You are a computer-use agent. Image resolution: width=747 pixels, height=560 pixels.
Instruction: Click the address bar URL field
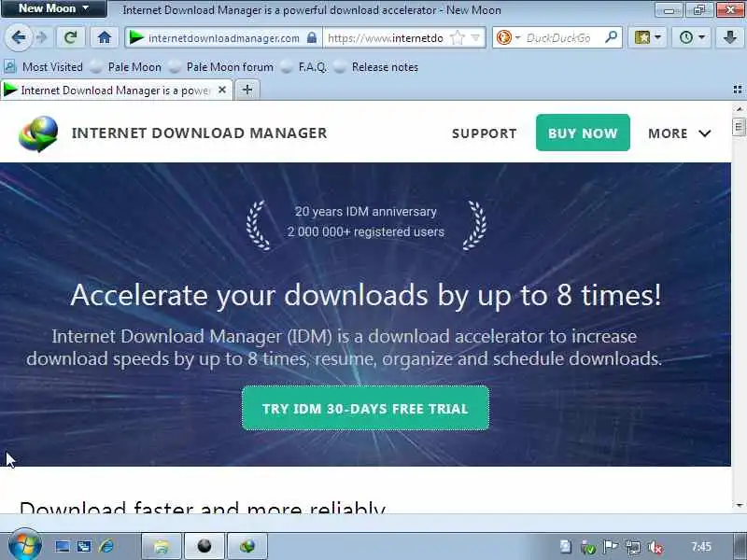pos(386,37)
